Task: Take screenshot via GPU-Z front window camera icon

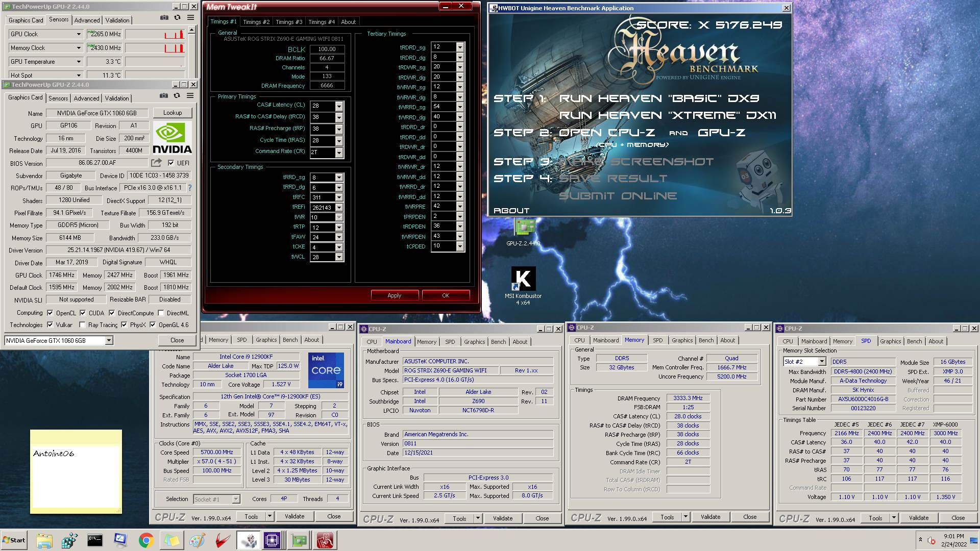Action: point(163,95)
